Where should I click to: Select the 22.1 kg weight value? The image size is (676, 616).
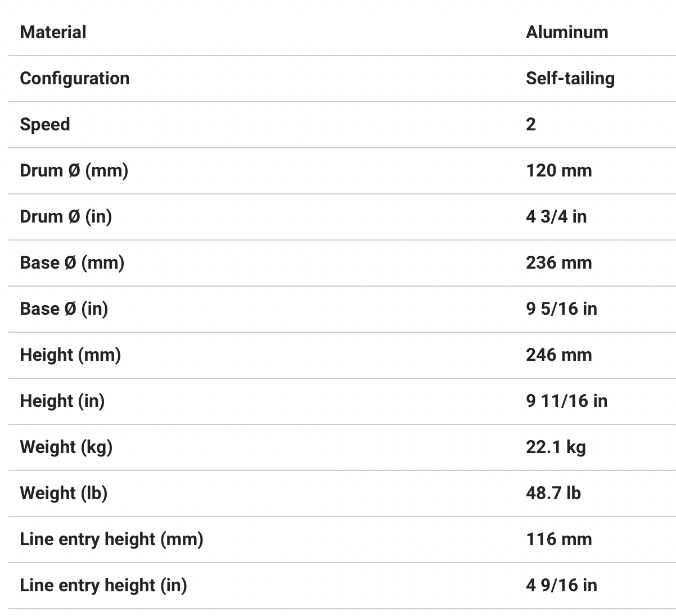coord(556,447)
